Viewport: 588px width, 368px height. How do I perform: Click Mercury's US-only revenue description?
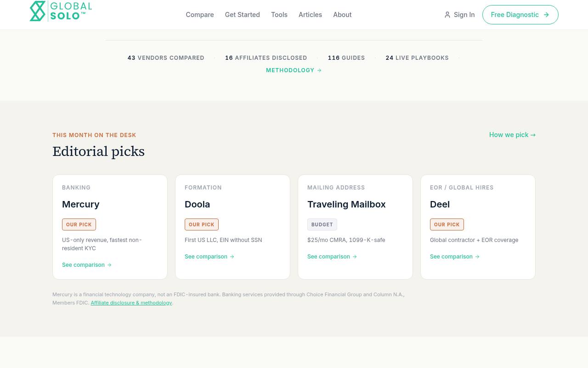[102, 244]
